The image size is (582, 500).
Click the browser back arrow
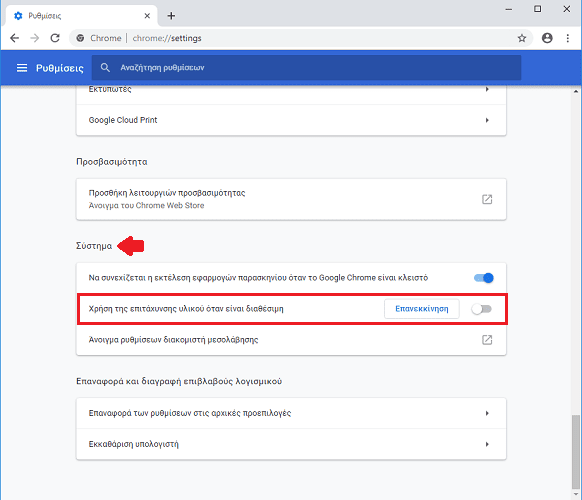[14, 38]
